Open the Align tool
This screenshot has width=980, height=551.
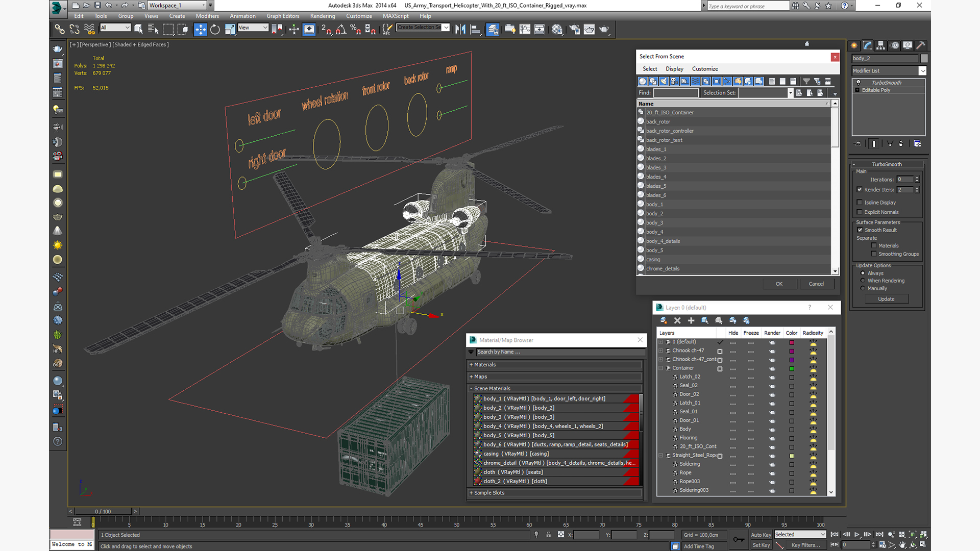point(475,29)
